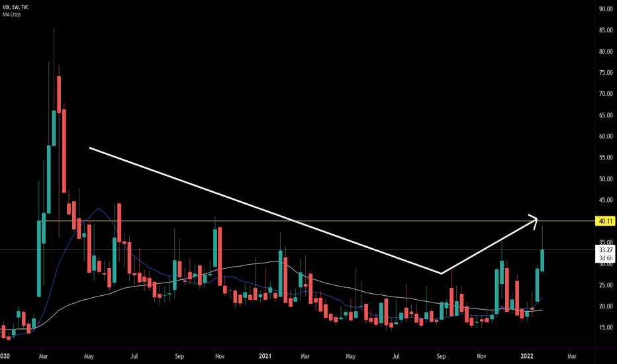Click the current price label 33.27
Screen dimensions: 617x364
606,250
